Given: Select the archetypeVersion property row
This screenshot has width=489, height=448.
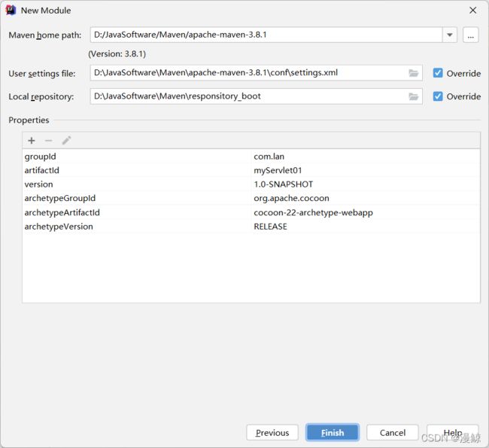Looking at the screenshot, I should point(251,227).
